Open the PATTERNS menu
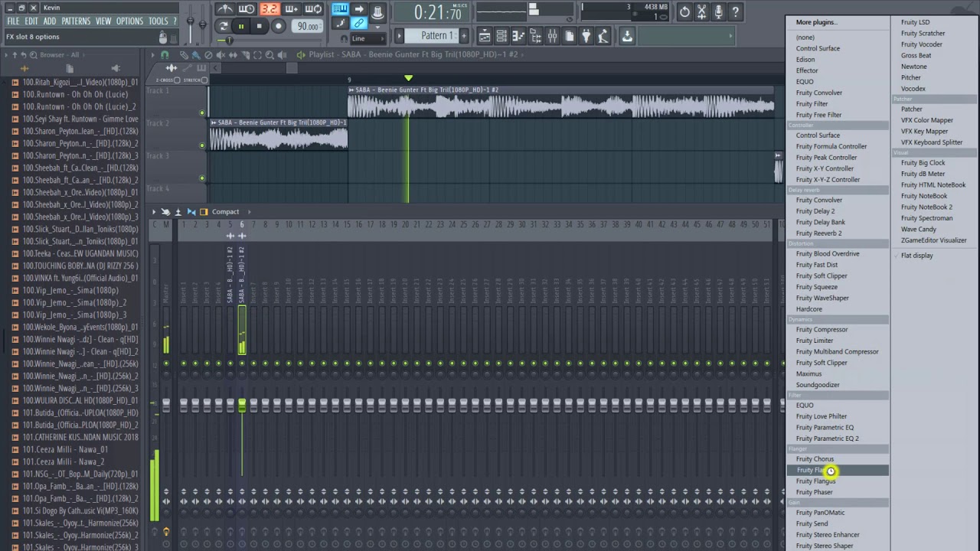 (x=76, y=21)
